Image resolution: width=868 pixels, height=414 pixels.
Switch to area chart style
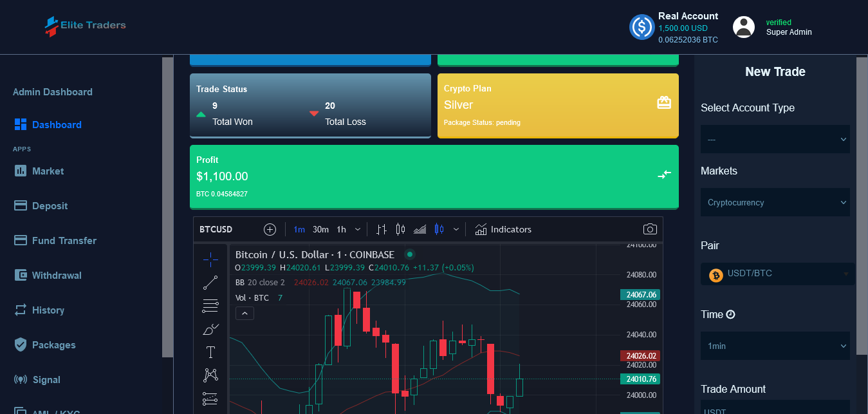420,229
